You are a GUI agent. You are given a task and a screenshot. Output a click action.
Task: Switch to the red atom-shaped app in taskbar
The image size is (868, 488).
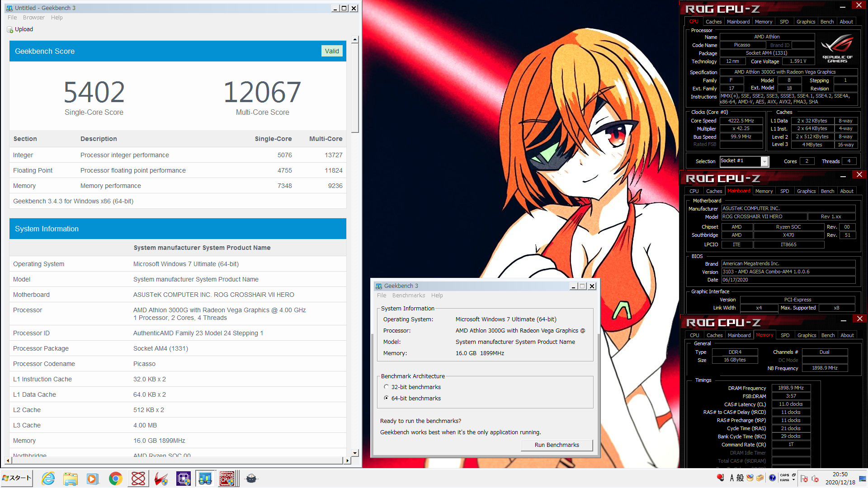[x=138, y=479]
